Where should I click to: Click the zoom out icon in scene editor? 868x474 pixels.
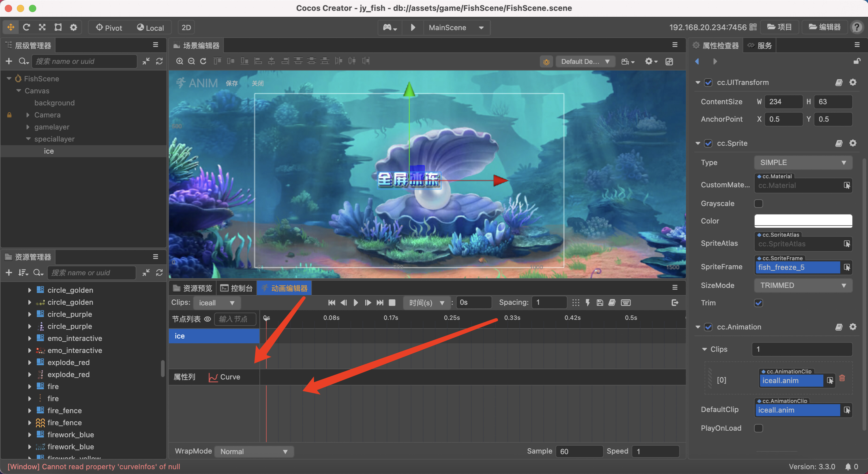191,61
